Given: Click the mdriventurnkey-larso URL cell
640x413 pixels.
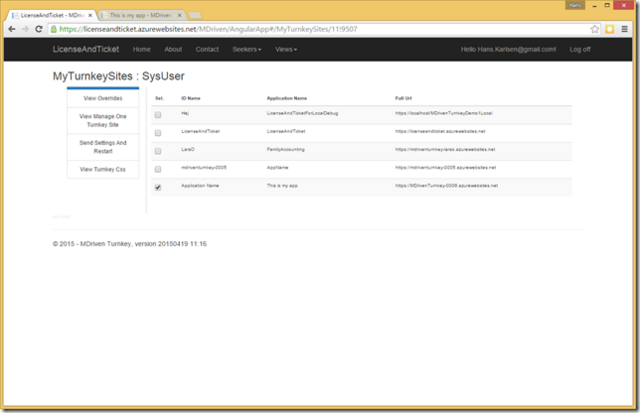Looking at the screenshot, I should tap(445, 149).
